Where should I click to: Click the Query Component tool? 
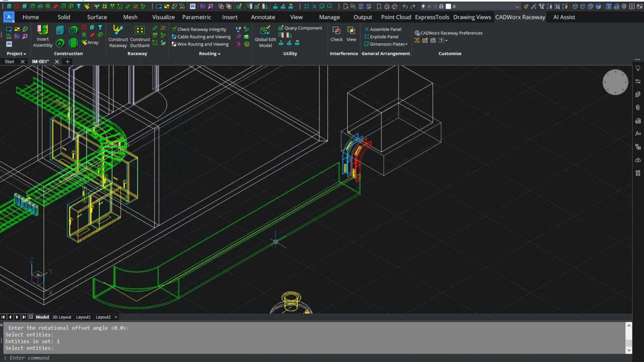pos(300,28)
